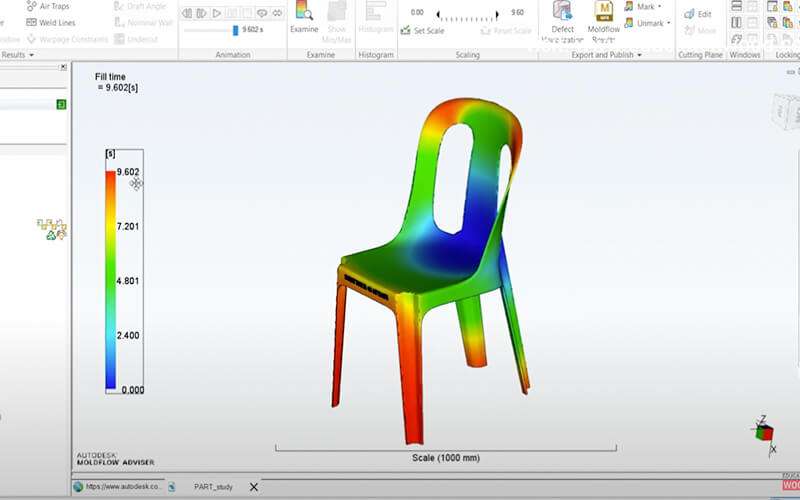Switch to the PART_study tab
This screenshot has height=500, width=800.
click(213, 487)
